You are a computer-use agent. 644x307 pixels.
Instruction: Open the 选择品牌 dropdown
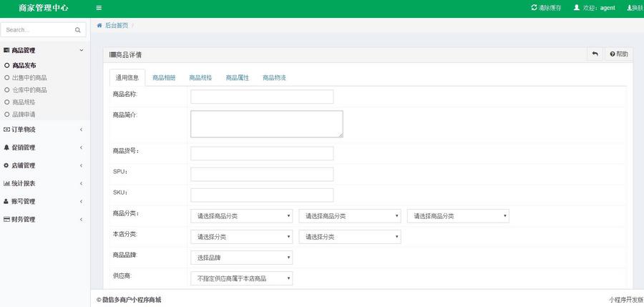tap(242, 258)
